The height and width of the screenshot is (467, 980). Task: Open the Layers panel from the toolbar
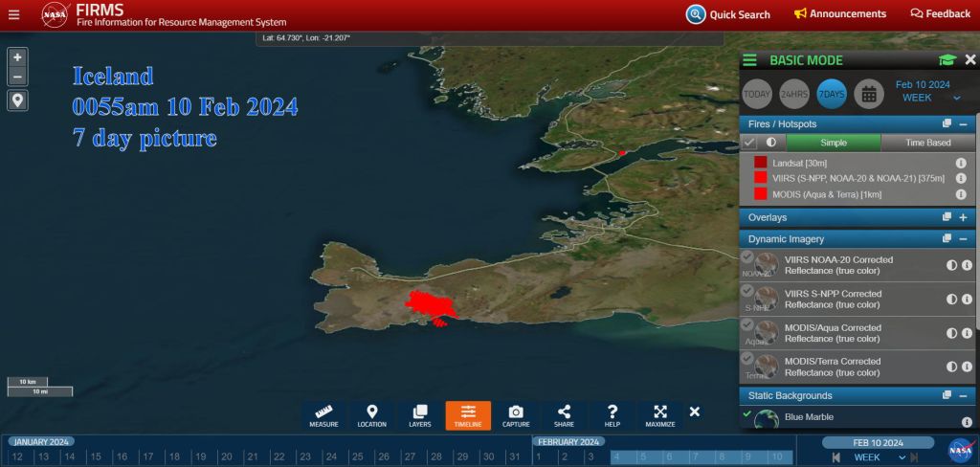[419, 415]
